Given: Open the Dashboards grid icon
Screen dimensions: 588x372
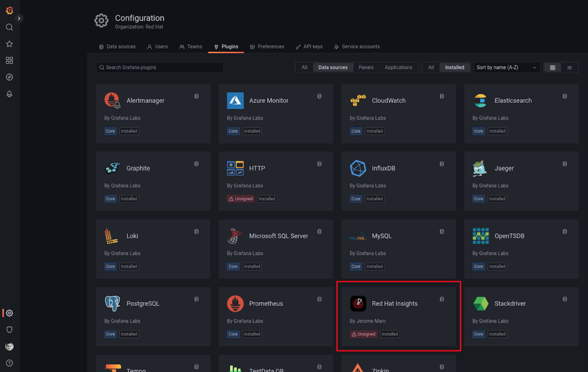Looking at the screenshot, I should point(9,60).
